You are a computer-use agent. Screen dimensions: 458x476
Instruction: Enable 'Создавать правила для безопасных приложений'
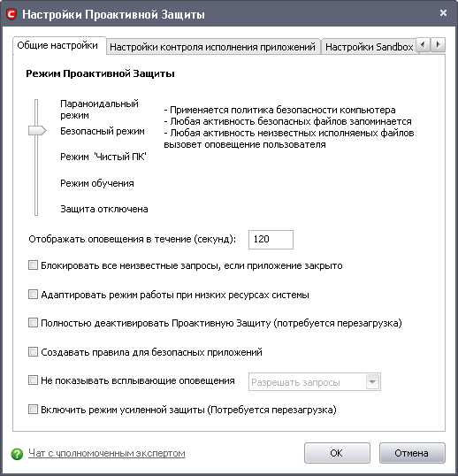click(33, 352)
